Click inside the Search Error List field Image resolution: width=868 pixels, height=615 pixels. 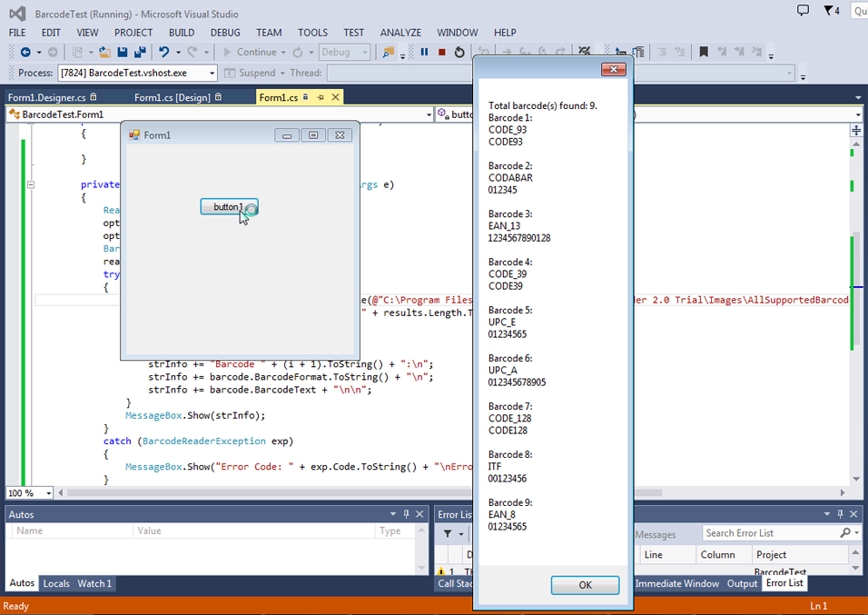point(773,533)
